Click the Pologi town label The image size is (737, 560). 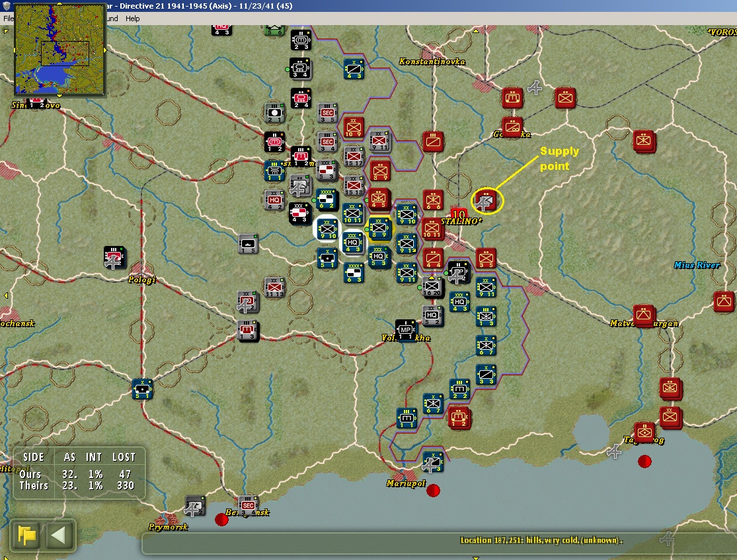[141, 280]
